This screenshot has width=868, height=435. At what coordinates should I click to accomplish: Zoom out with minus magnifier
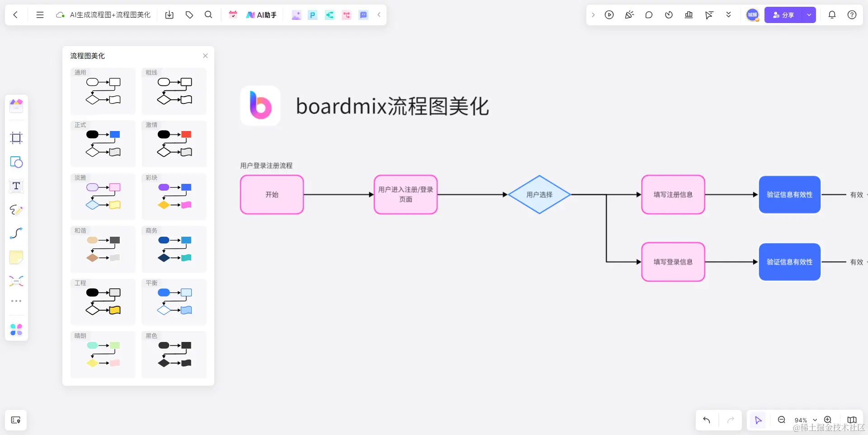tap(781, 420)
